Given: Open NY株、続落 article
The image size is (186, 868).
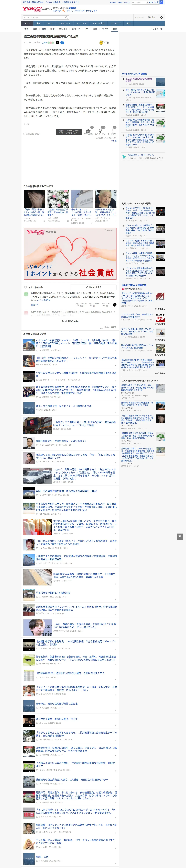Looking at the screenshot, I should [42, 857].
